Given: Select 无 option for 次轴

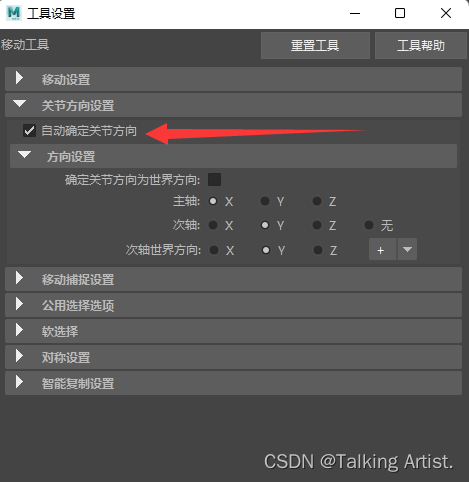Looking at the screenshot, I should pos(369,225).
